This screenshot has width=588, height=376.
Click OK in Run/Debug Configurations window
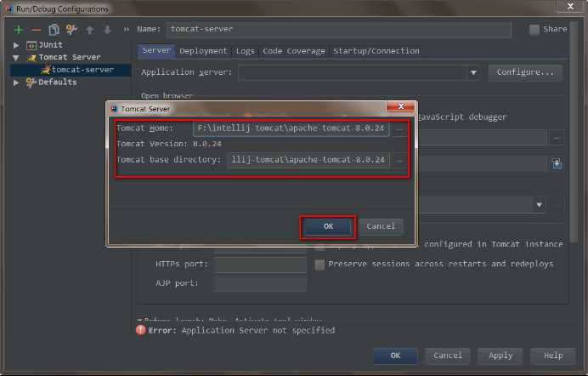pos(395,356)
